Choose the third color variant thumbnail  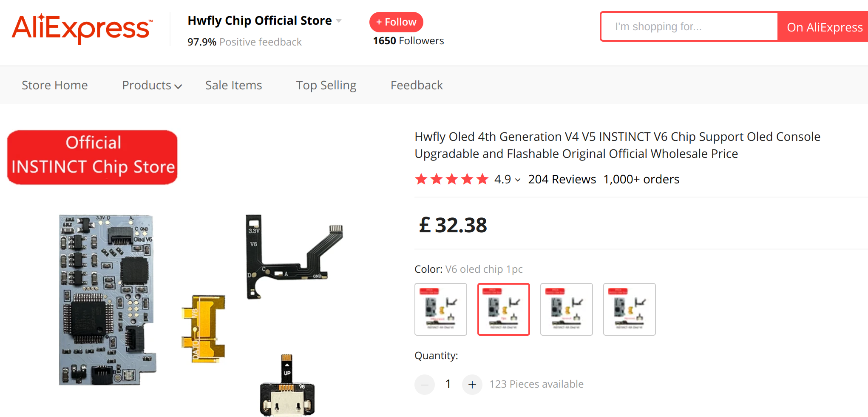[x=567, y=309]
